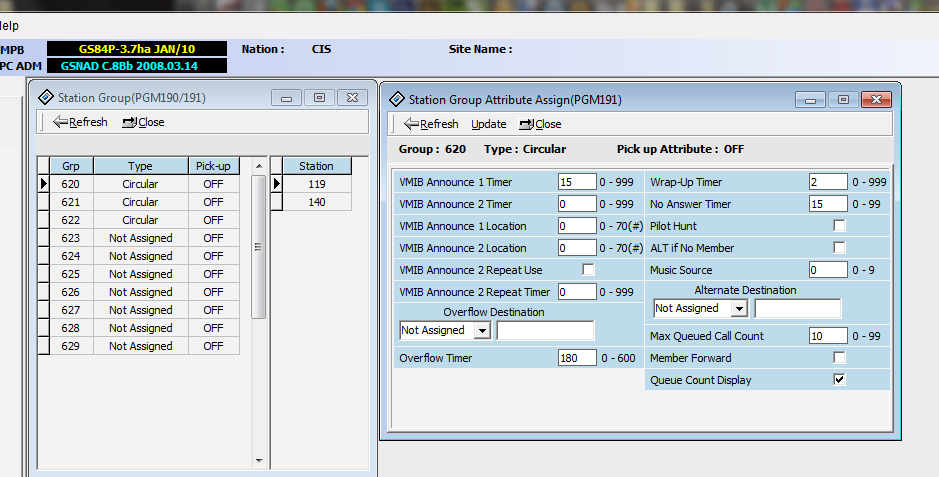Screen dimensions: 939x477
Task: Click Refresh icon in Attribute Assign window
Action: point(411,124)
